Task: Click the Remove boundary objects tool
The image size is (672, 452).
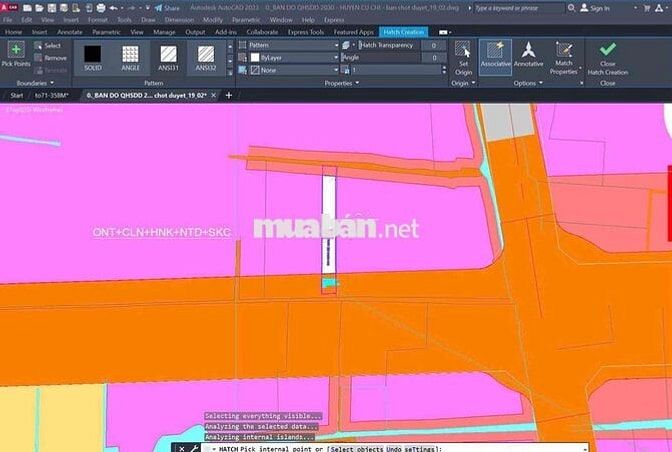Action: coord(51,58)
